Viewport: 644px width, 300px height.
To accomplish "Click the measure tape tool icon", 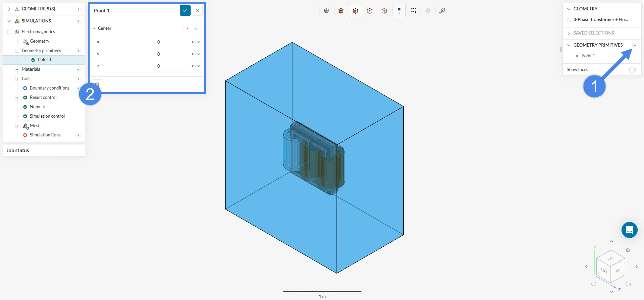I will click(x=442, y=11).
